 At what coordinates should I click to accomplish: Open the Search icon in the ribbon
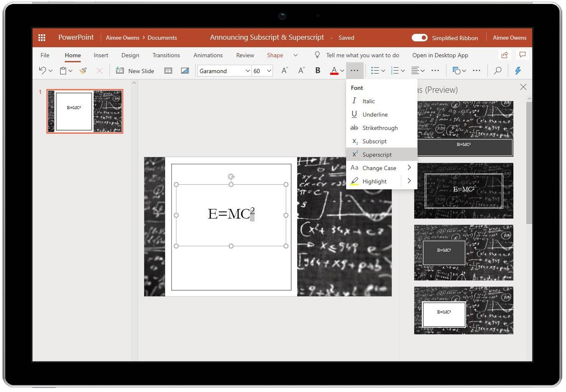pos(497,71)
